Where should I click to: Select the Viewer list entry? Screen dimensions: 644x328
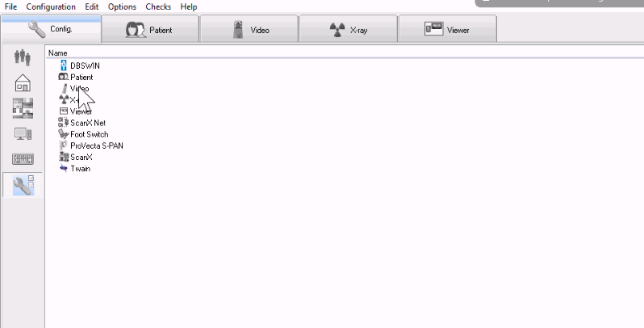[x=81, y=111]
